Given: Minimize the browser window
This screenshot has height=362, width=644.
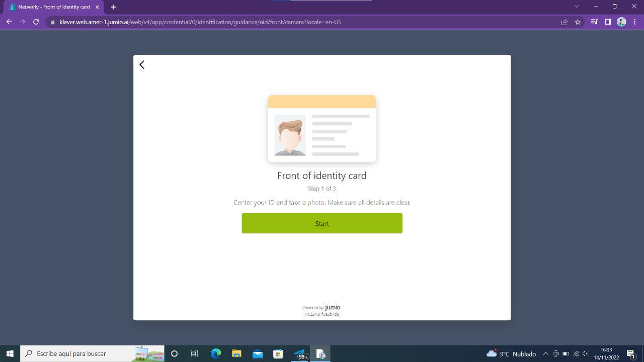Looking at the screenshot, I should click(x=596, y=7).
